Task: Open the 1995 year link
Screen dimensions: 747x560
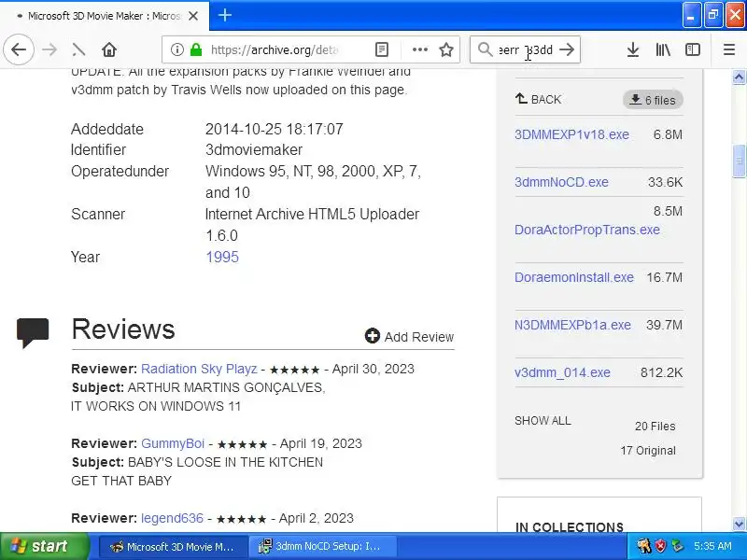Action: tap(222, 258)
